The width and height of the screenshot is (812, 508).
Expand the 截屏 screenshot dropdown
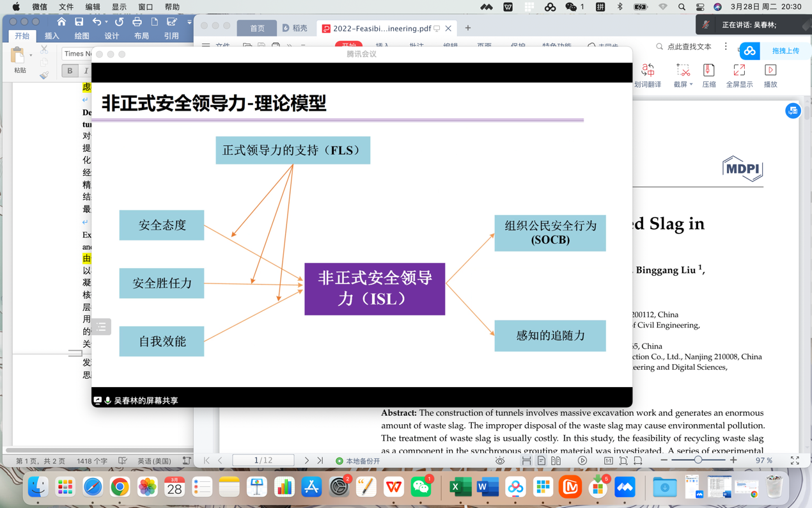pyautogui.click(x=691, y=84)
